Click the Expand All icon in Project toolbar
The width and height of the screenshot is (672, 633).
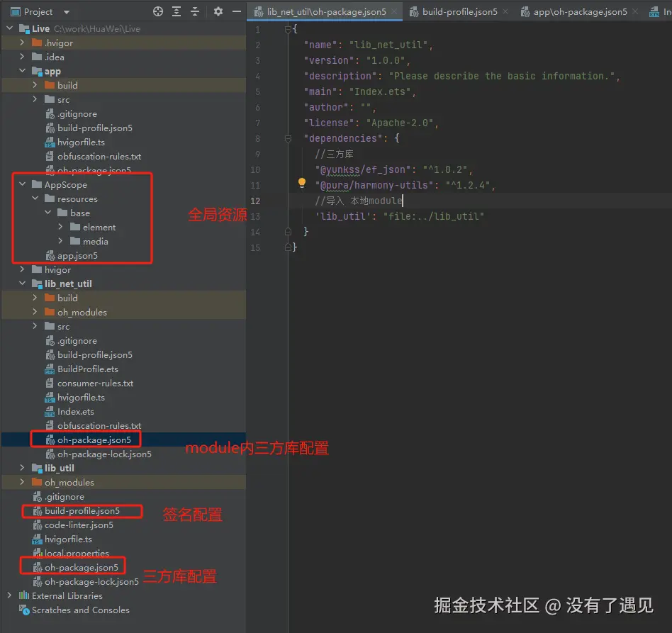click(176, 11)
